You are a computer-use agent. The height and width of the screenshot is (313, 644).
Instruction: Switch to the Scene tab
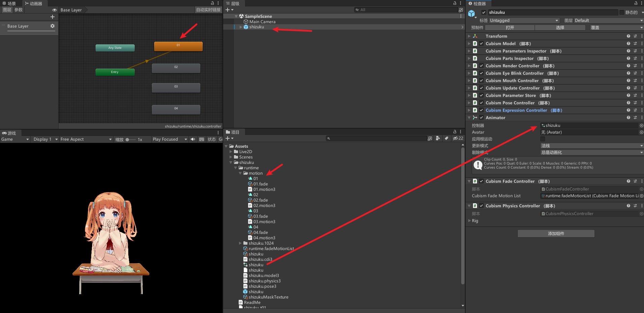click(9, 3)
